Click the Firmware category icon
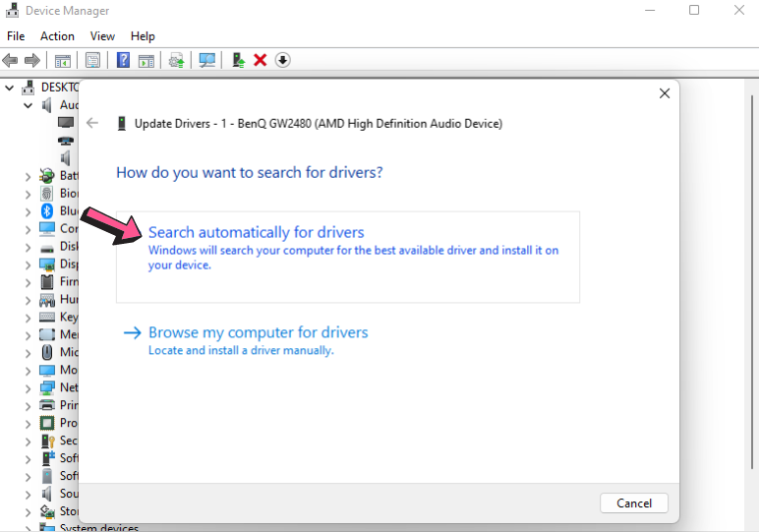Screen dimensions: 760x532 pyautogui.click(x=47, y=282)
